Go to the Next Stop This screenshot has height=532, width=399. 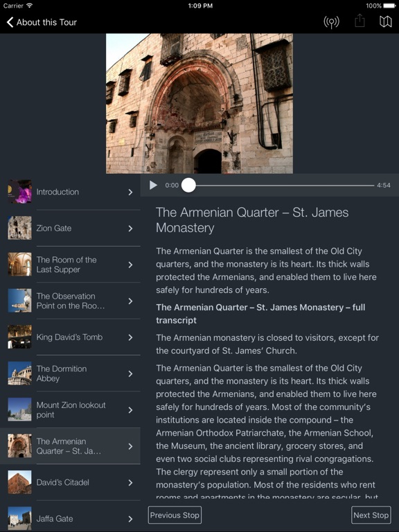click(371, 515)
